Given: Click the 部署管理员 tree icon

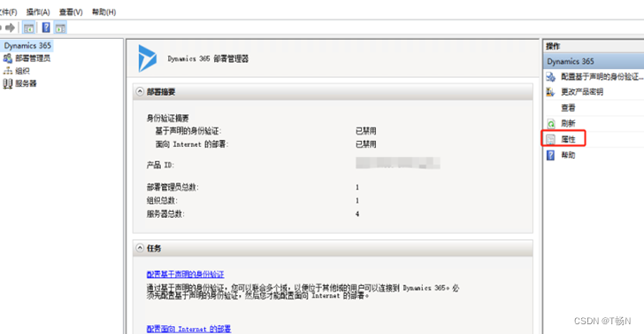Looking at the screenshot, I should (7, 58).
